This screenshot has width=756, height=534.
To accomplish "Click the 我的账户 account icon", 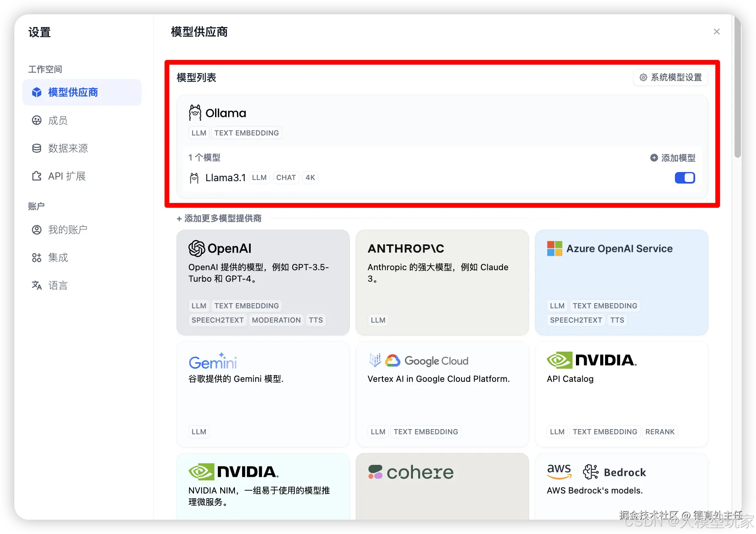I will pyautogui.click(x=37, y=230).
